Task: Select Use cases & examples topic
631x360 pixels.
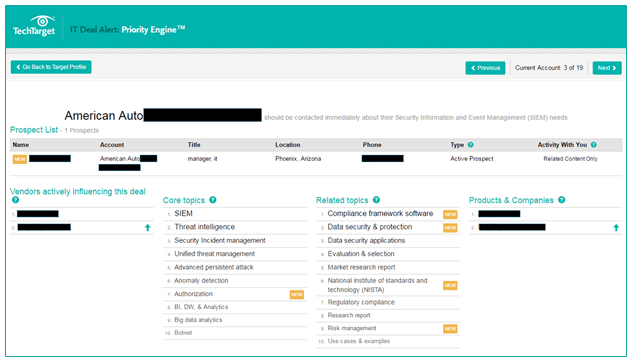Action: coord(359,341)
